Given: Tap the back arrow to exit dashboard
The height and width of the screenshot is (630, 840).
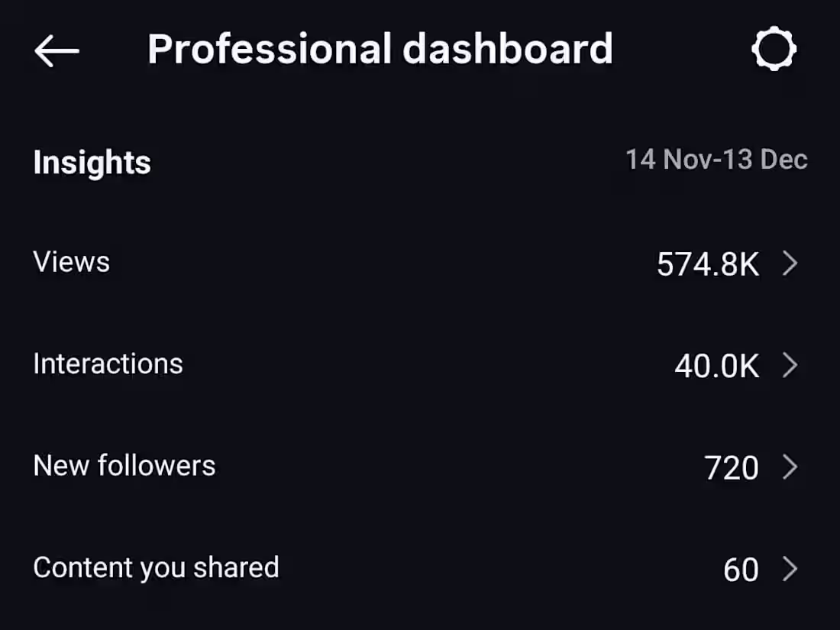Looking at the screenshot, I should (56, 49).
